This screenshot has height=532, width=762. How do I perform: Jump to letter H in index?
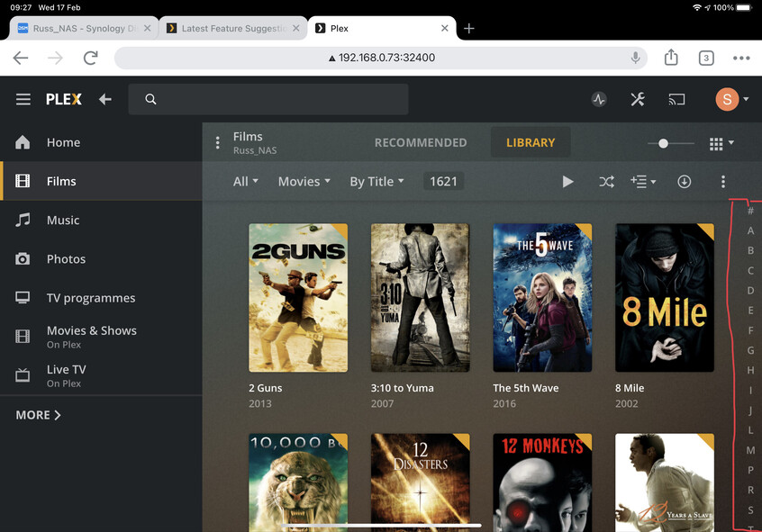[x=750, y=370]
